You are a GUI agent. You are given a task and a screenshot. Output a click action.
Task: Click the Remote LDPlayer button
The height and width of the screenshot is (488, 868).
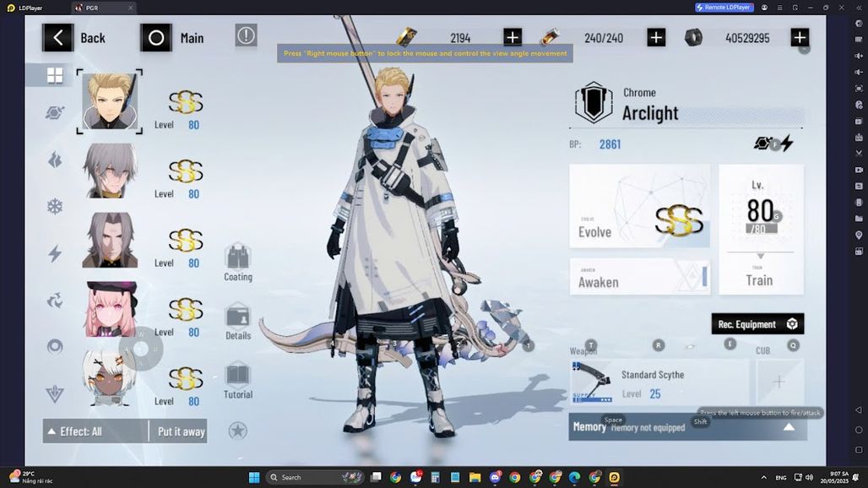point(724,8)
